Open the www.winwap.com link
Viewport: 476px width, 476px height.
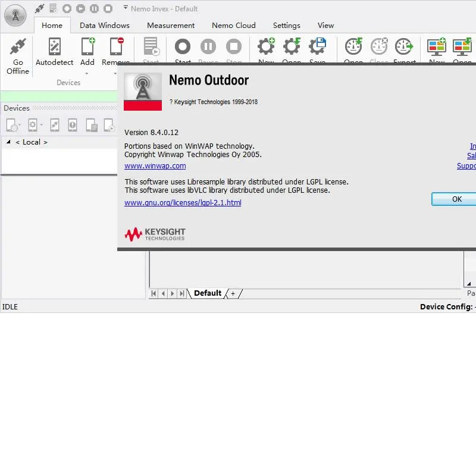pyautogui.click(x=155, y=166)
